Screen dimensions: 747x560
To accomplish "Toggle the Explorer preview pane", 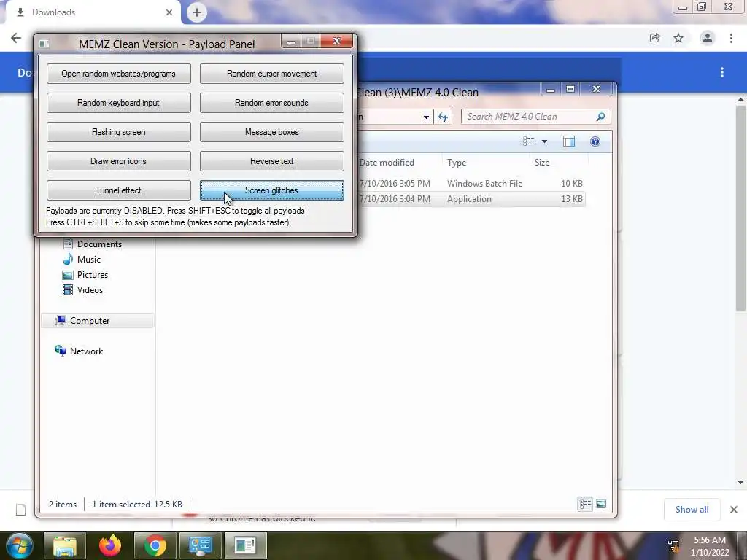I will click(569, 141).
